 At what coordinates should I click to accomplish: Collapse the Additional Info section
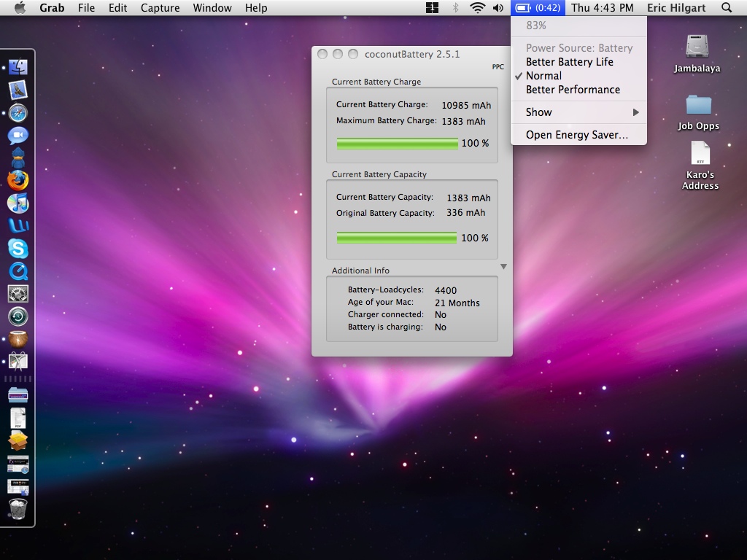503,266
